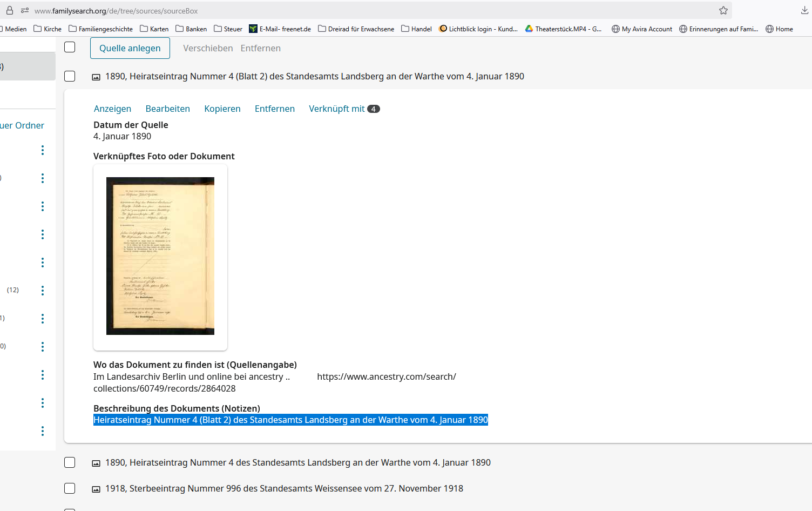Click image icon of 1918 Sterbeeintrag row
The height and width of the screenshot is (511, 812).
coord(96,489)
